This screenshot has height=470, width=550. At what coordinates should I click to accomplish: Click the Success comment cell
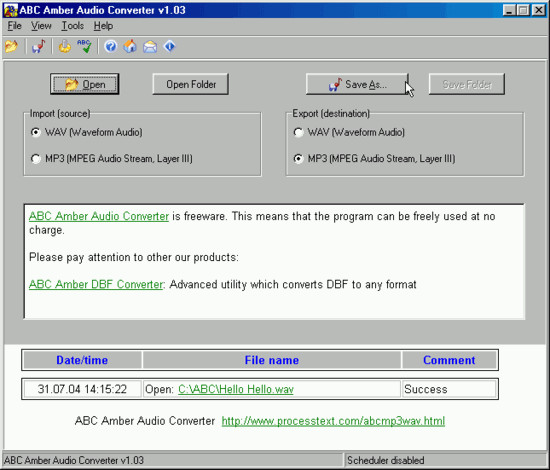click(x=449, y=389)
